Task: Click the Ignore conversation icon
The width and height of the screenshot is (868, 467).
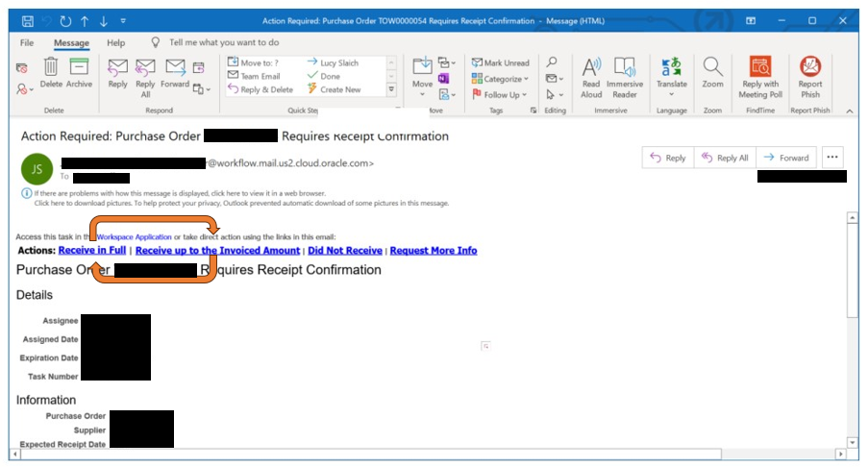Action: click(x=21, y=68)
